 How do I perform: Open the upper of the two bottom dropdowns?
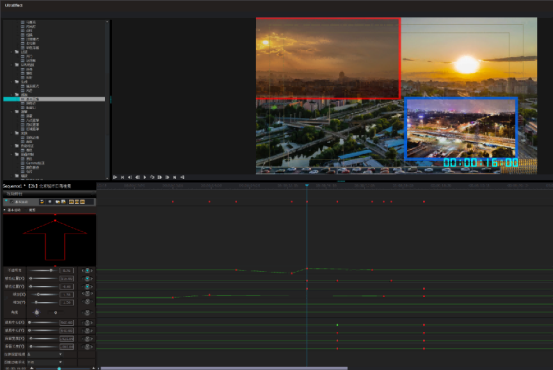click(x=44, y=354)
